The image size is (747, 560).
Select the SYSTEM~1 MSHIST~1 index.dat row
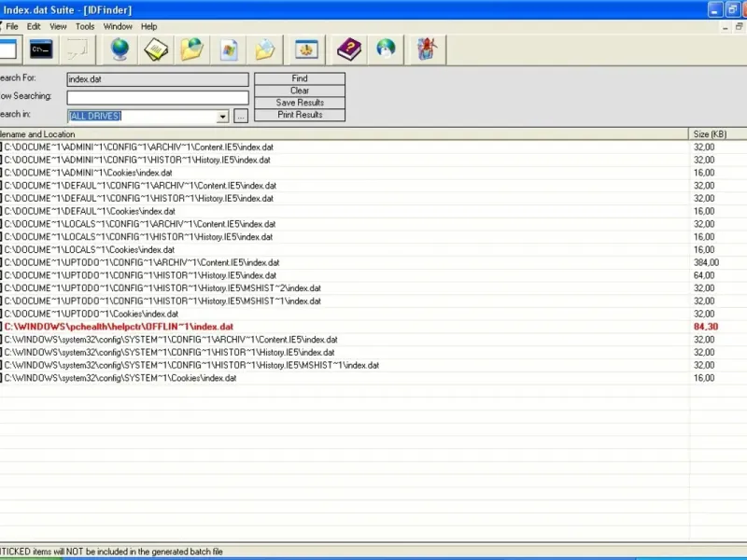[x=373, y=366]
